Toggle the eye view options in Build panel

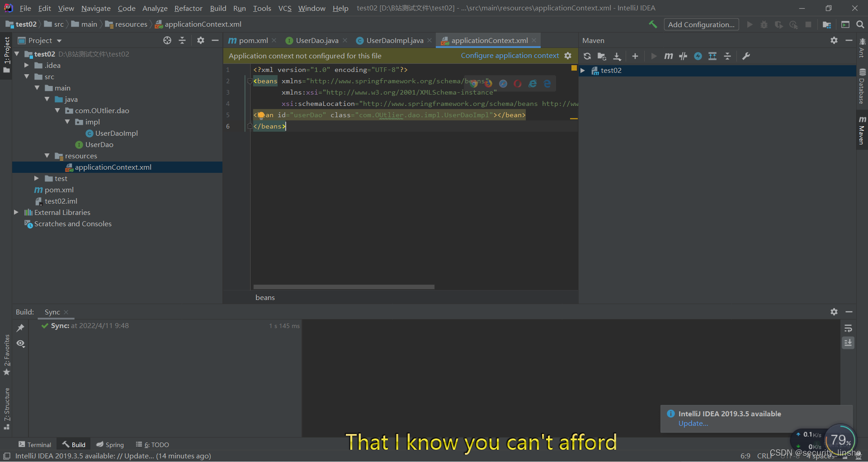(20, 344)
